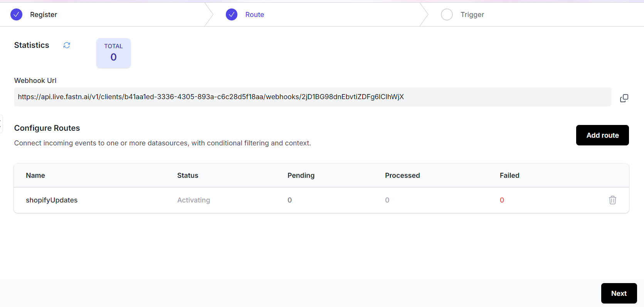Viewport: 644px width, 307px height.
Task: Click the Processed column header
Action: [402, 175]
